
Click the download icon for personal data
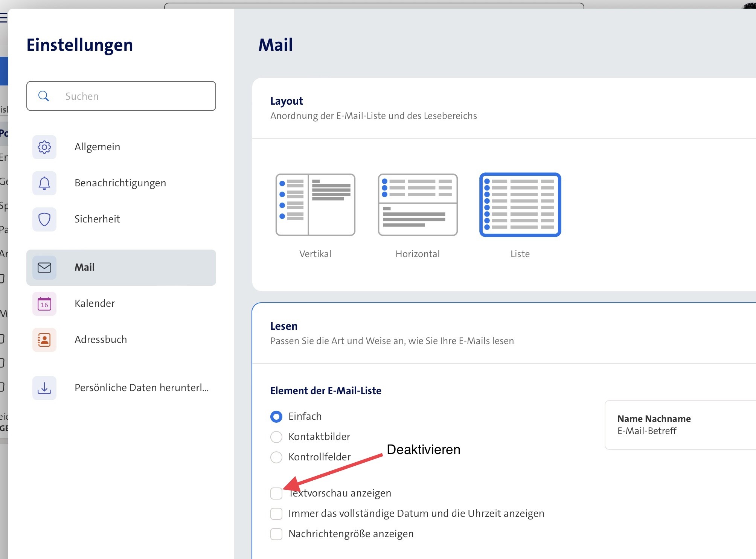44,388
